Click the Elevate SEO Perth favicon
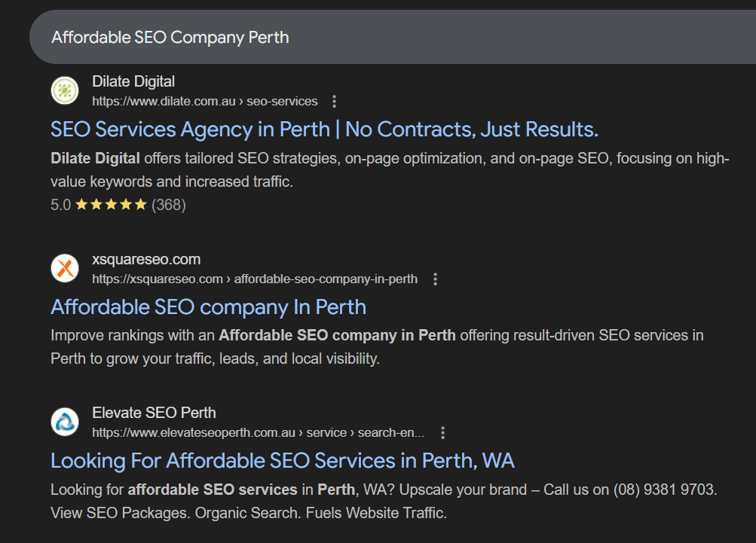 (64, 423)
